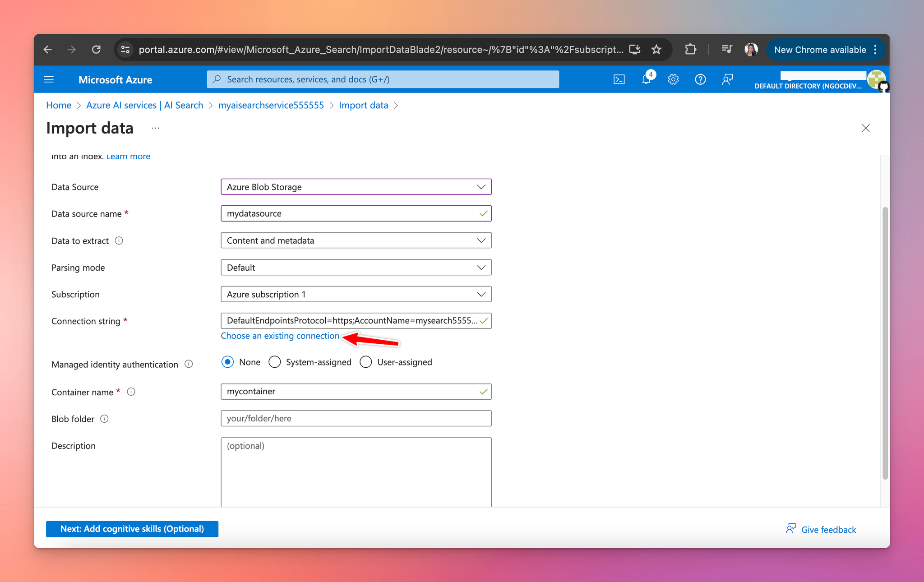Click install app icon in address bar
This screenshot has width=924, height=582.
[x=635, y=50]
